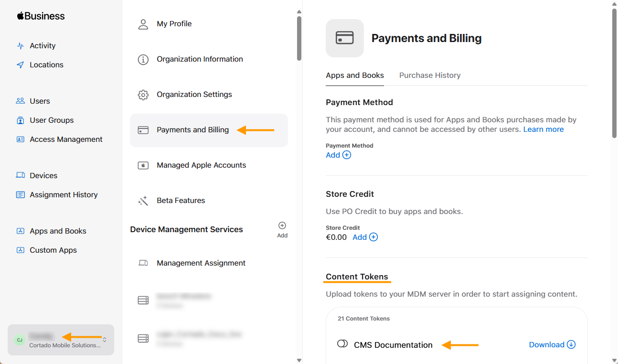Expand the Cortado Mobile Solutions account switcher
618x364 pixels.
pyautogui.click(x=61, y=340)
